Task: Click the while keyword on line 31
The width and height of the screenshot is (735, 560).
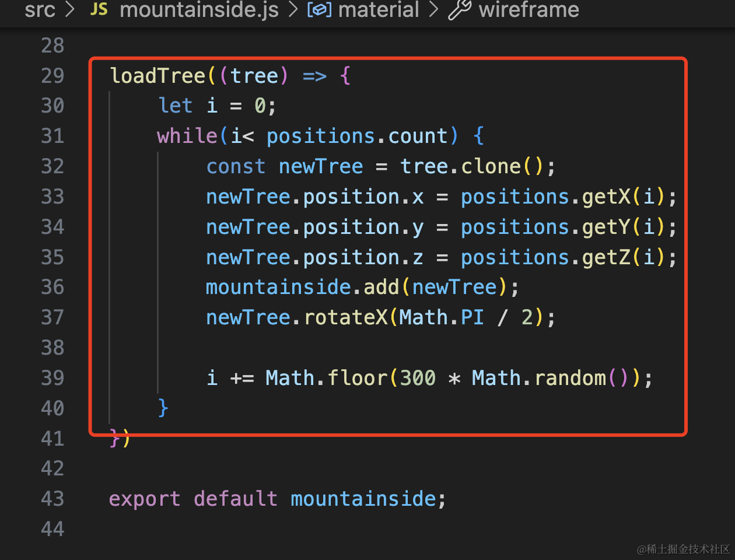Action: [187, 136]
